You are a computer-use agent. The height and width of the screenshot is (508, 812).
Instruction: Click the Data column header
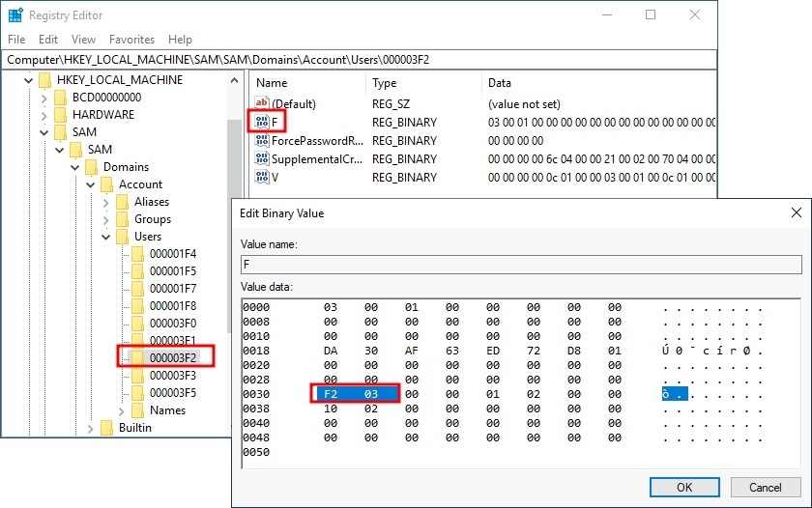500,83
